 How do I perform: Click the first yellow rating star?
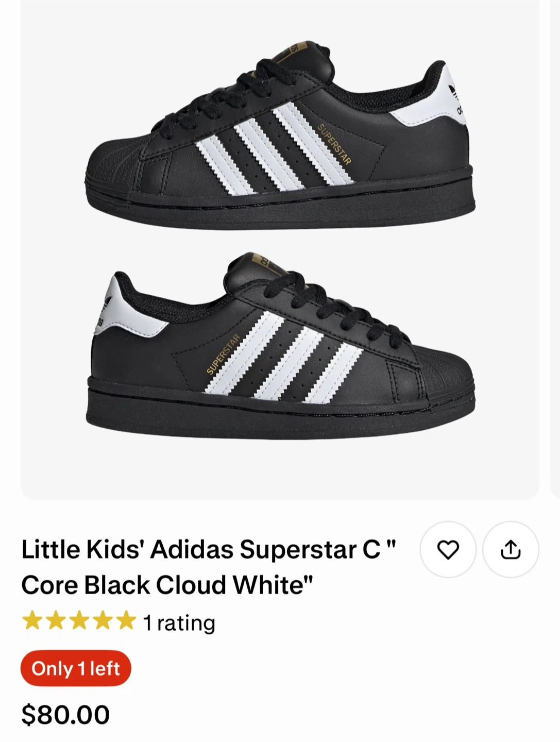(x=32, y=621)
